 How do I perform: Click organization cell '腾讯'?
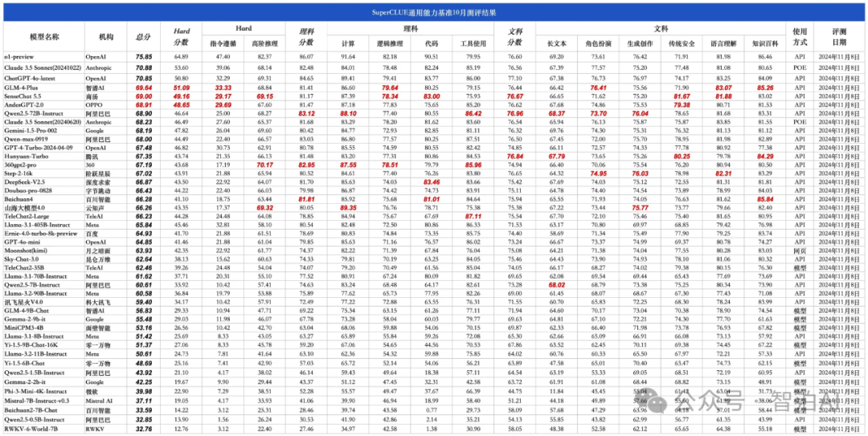(92, 157)
